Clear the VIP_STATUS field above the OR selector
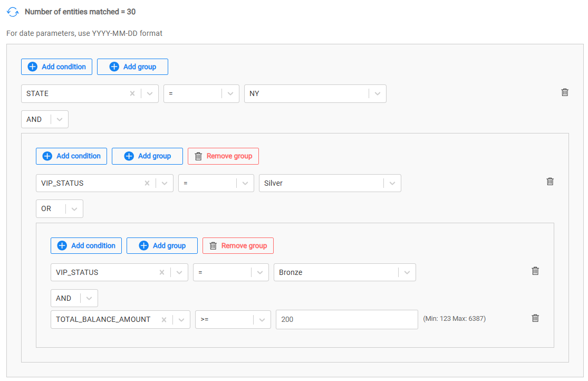 pos(147,183)
